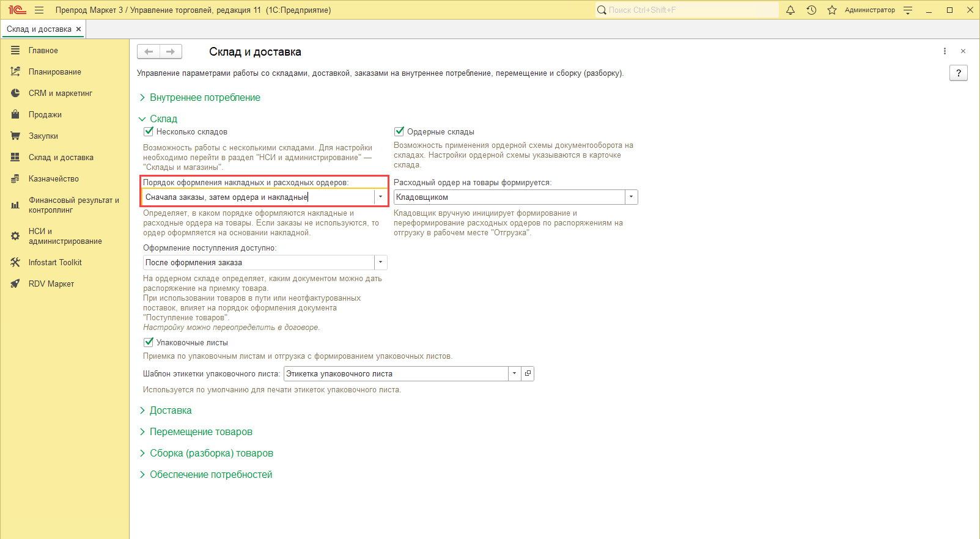Click the Сначала заказы, затем ордера field
The width and height of the screenshot is (980, 539).
[259, 197]
